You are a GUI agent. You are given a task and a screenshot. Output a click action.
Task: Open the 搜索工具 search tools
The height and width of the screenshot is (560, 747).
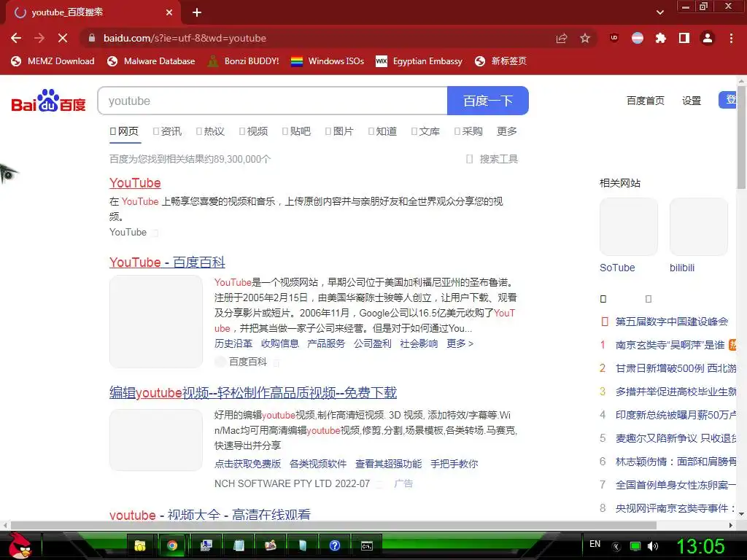pyautogui.click(x=492, y=159)
